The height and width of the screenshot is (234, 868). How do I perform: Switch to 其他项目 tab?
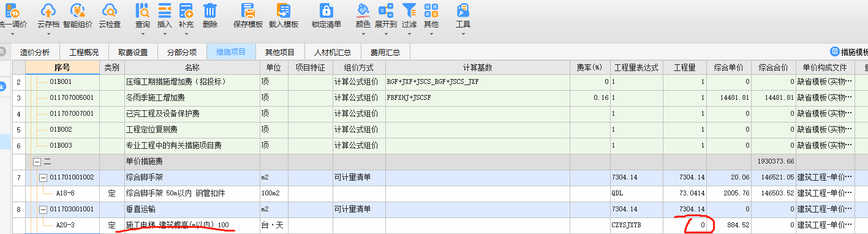280,52
